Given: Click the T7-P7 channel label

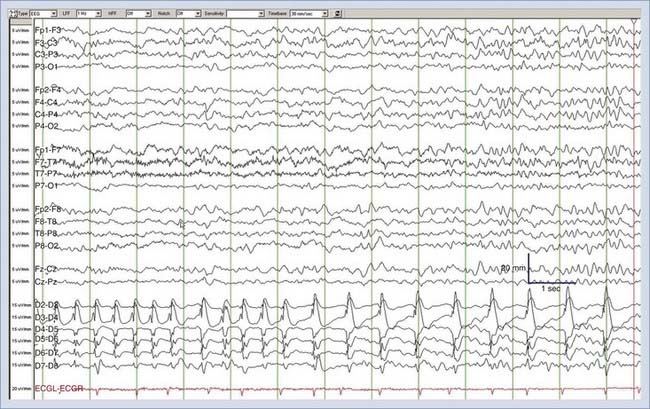Looking at the screenshot, I should coord(46,174).
